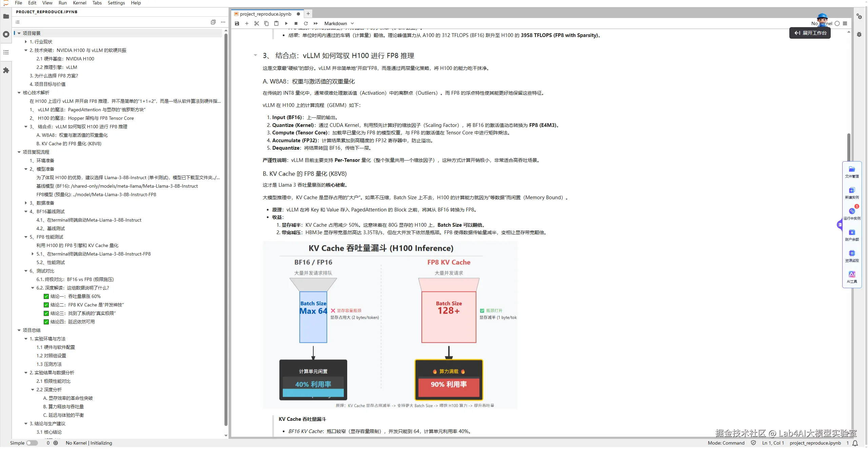Cut the selected cell with the scissors icon
868x449 pixels.
coord(256,23)
